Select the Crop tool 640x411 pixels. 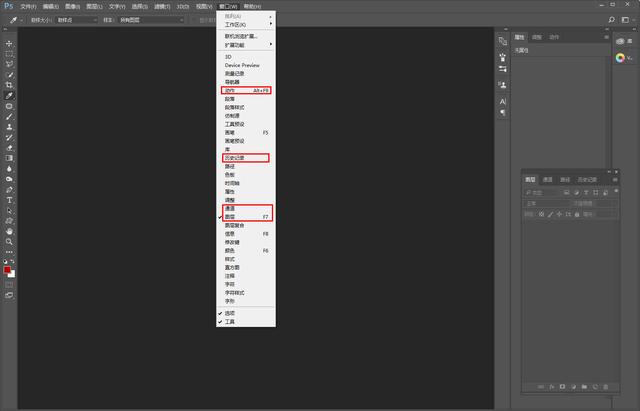click(x=9, y=85)
